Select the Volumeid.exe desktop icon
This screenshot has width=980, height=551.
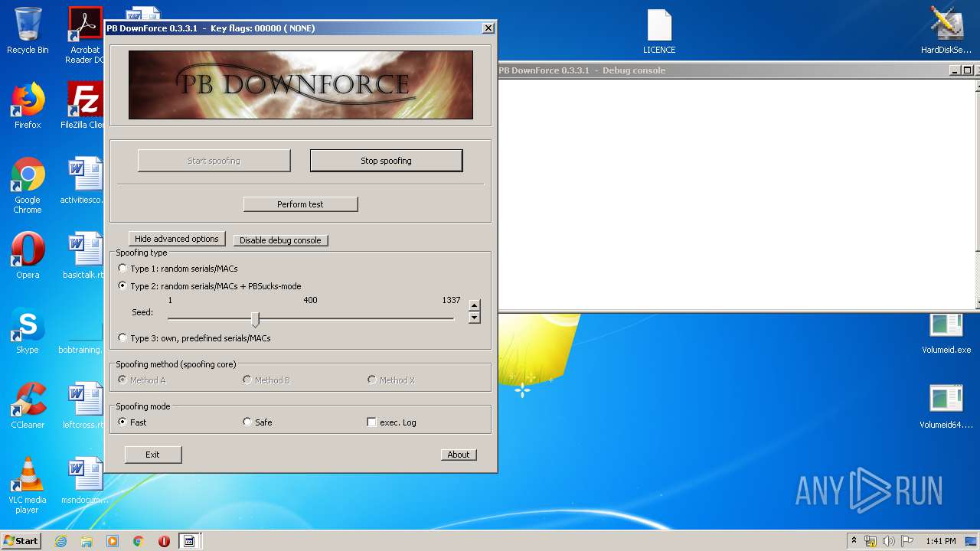tap(946, 334)
